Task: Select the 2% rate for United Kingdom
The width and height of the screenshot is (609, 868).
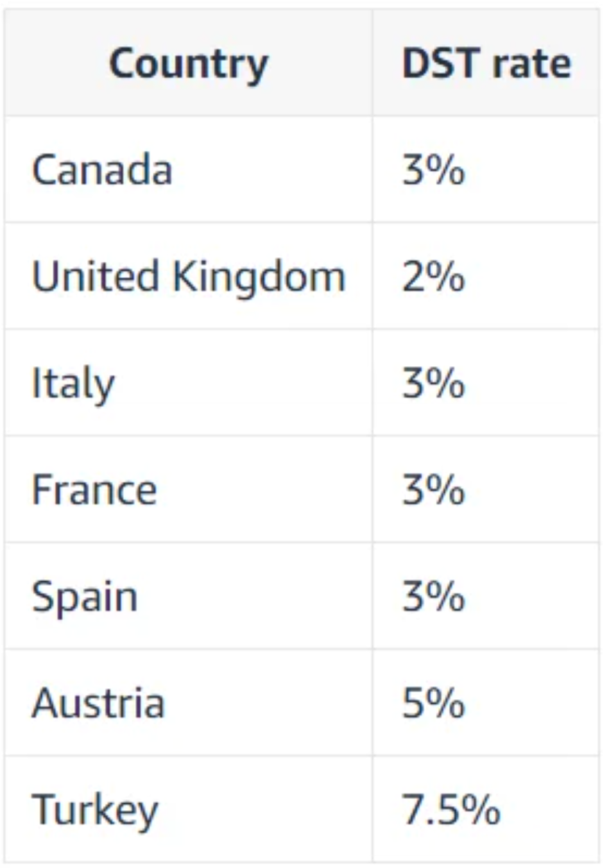Action: 433,277
